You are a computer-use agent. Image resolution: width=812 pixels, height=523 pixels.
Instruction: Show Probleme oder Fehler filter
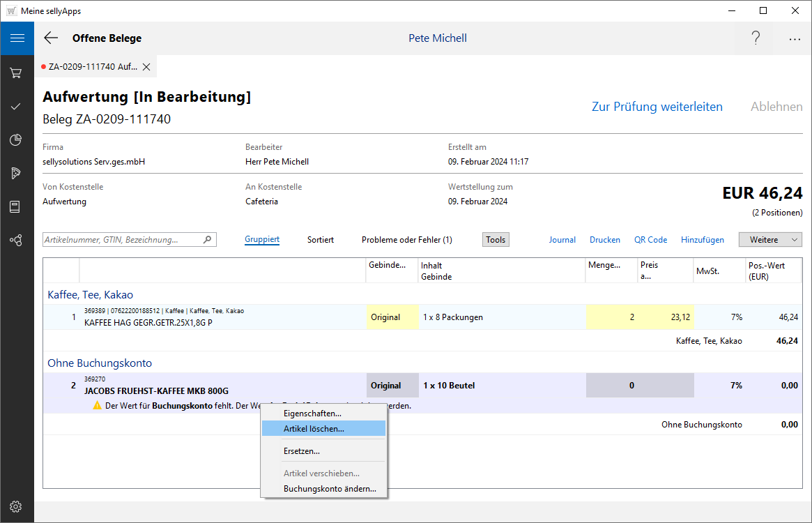tap(406, 240)
